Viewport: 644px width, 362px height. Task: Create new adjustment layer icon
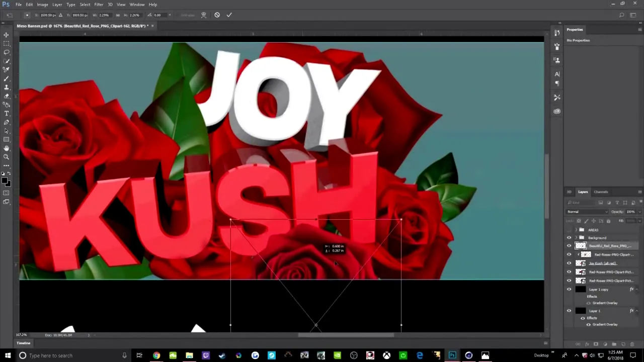[605, 344]
